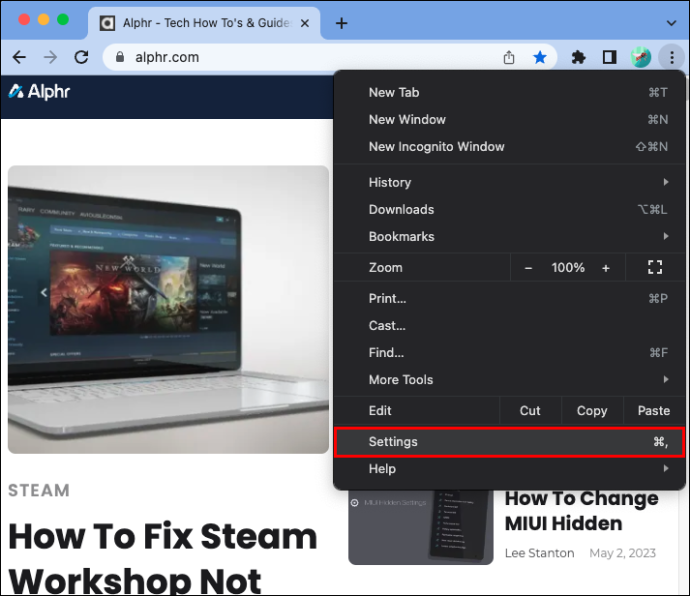Decrease zoom with the minus button
This screenshot has width=690, height=596.
point(529,268)
